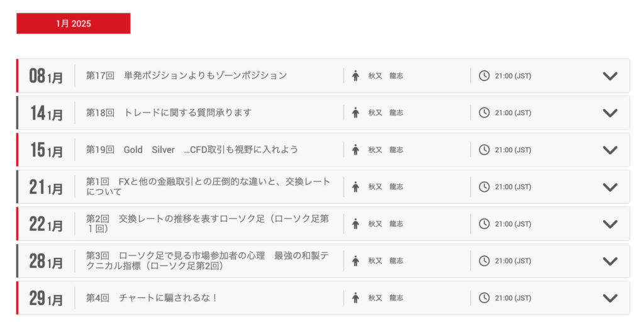Click the person icon in the 15 1月 row

(355, 150)
